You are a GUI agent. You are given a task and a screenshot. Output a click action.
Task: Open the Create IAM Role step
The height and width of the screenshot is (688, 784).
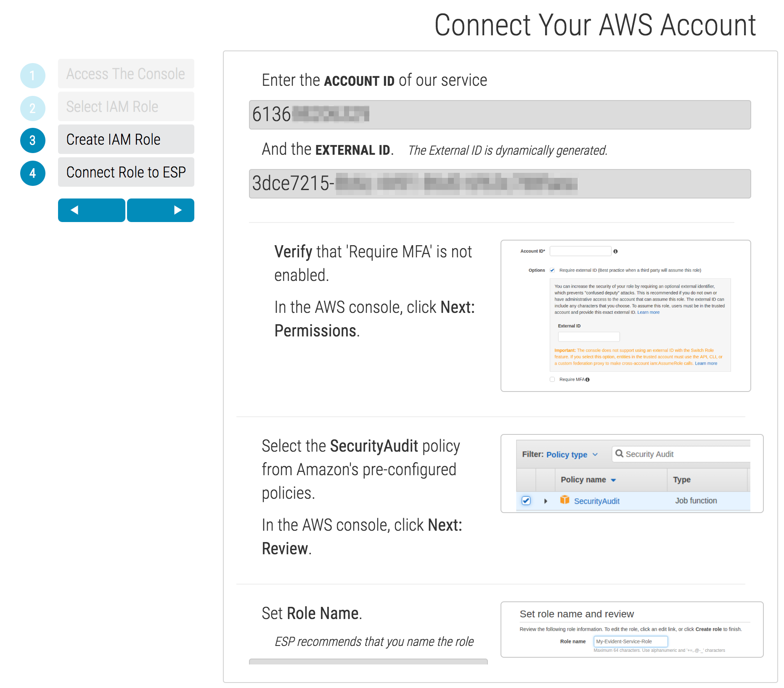(126, 140)
